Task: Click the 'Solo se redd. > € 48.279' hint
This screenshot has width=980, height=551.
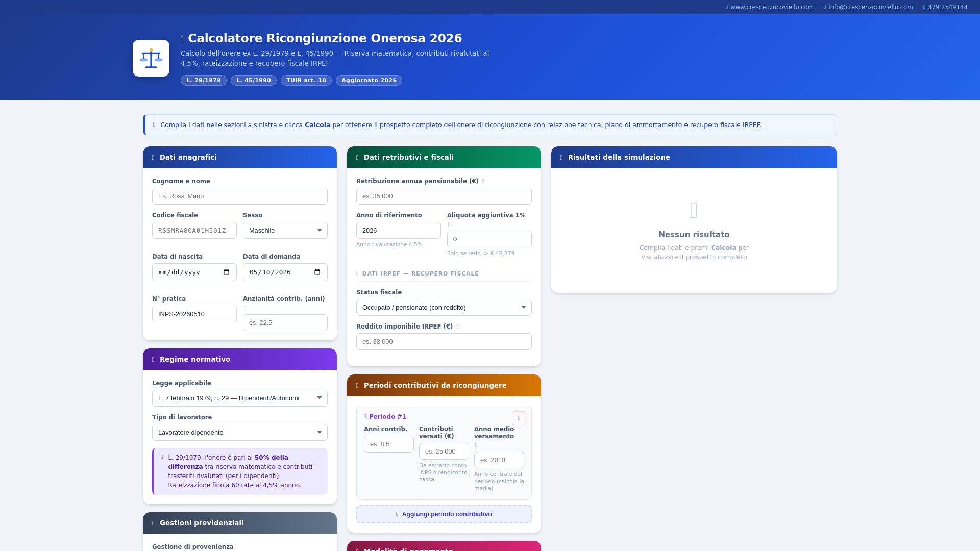Action: (481, 254)
